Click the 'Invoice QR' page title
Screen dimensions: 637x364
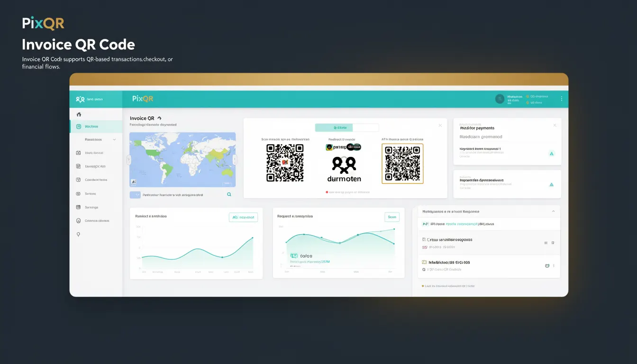coord(142,118)
